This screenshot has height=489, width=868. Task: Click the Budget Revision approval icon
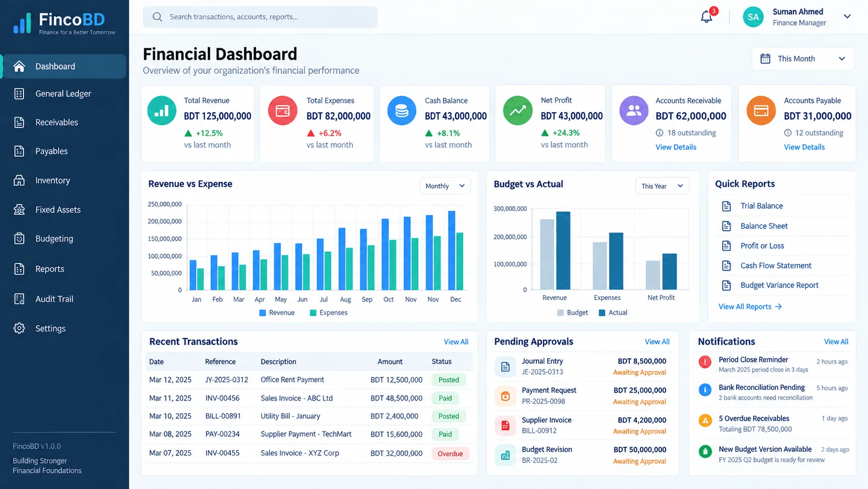[x=505, y=456]
